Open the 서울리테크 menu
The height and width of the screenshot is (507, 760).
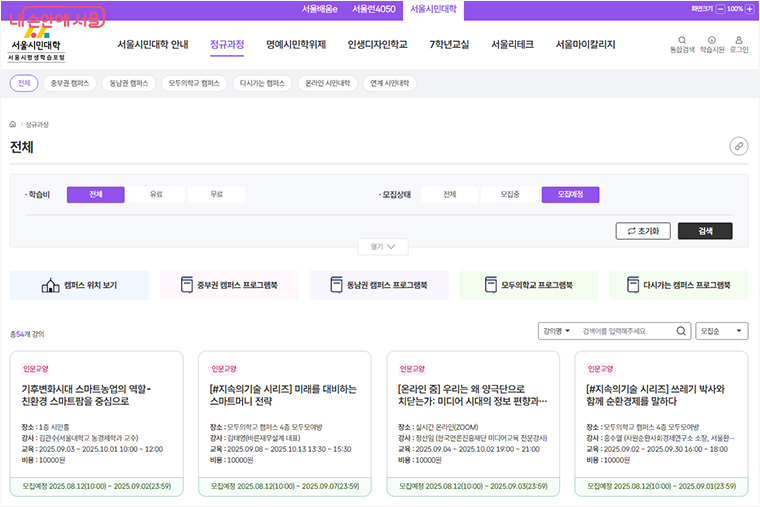pos(512,45)
